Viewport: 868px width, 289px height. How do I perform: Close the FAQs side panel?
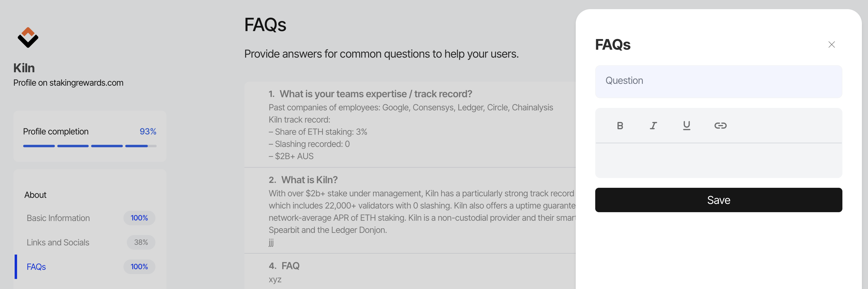click(831, 45)
